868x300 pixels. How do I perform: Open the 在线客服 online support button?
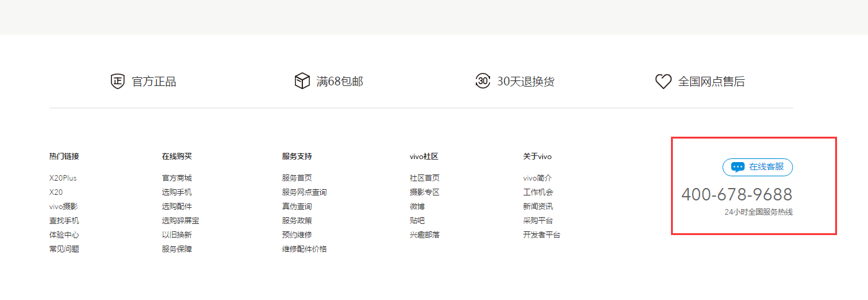pos(758,167)
